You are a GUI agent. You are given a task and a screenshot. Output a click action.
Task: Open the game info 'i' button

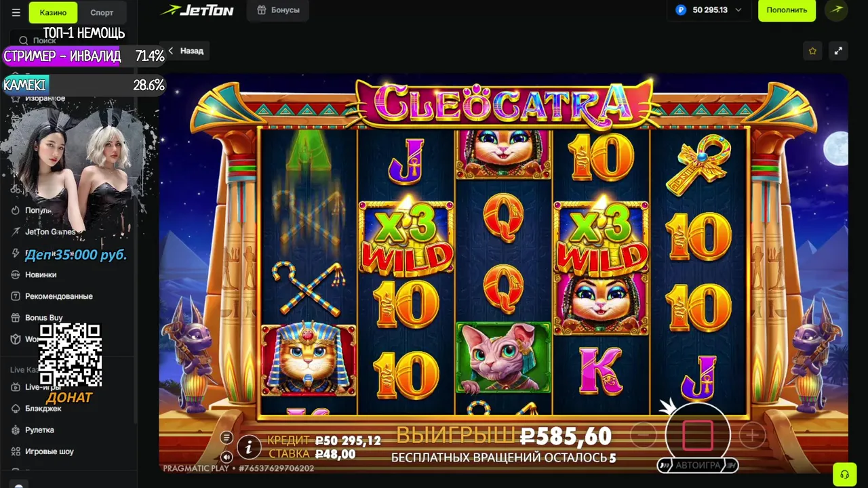249,447
